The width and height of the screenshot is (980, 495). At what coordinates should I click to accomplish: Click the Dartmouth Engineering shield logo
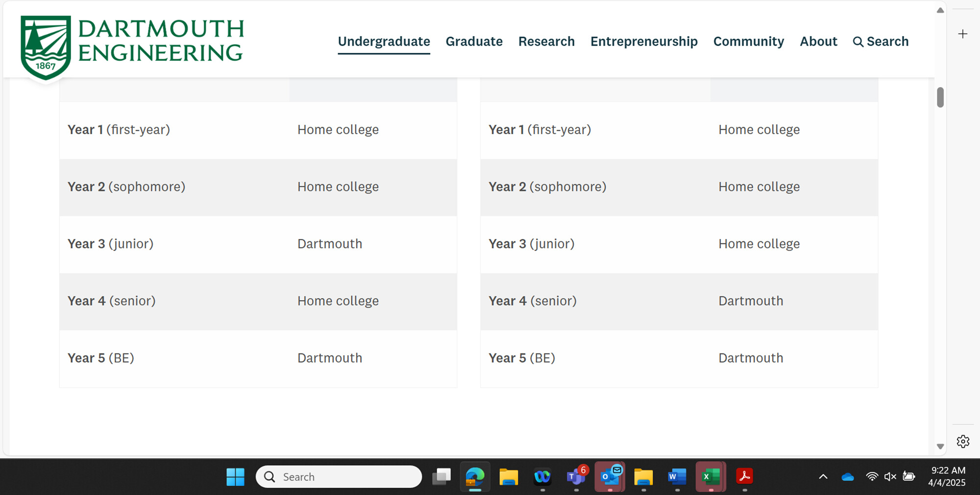pos(46,47)
